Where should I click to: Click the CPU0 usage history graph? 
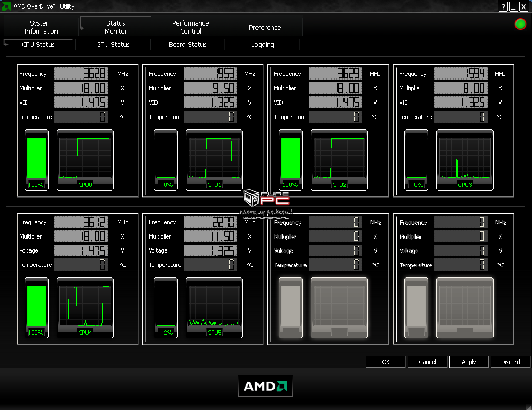pyautogui.click(x=85, y=160)
